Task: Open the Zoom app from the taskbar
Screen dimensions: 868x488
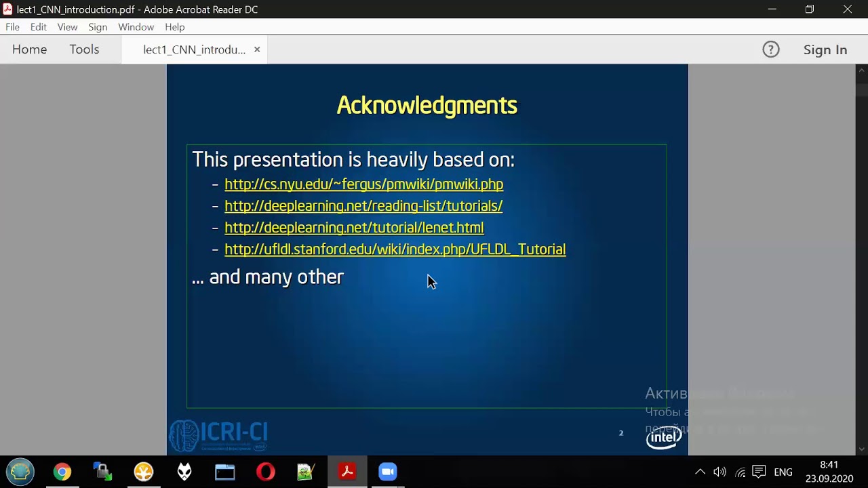Action: 387,472
